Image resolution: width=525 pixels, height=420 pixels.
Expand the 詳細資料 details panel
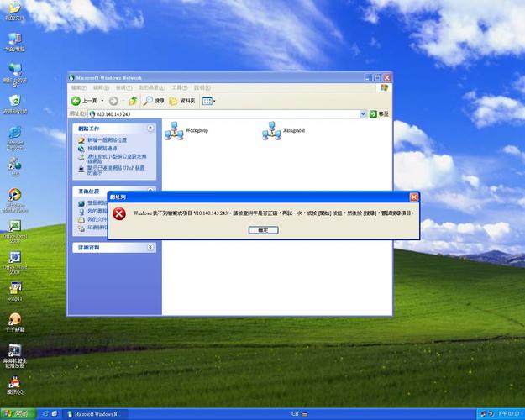coord(150,247)
